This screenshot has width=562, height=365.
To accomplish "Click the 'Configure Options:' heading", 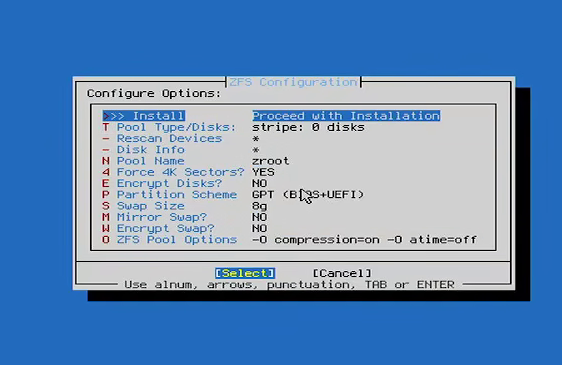I will click(x=154, y=94).
